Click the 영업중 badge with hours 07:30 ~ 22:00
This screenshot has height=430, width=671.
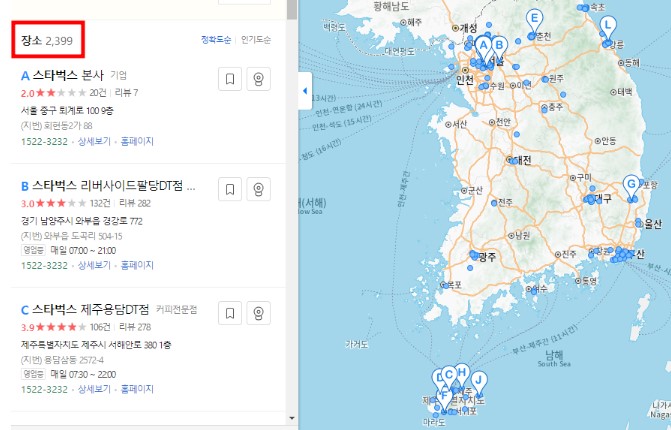(x=33, y=374)
